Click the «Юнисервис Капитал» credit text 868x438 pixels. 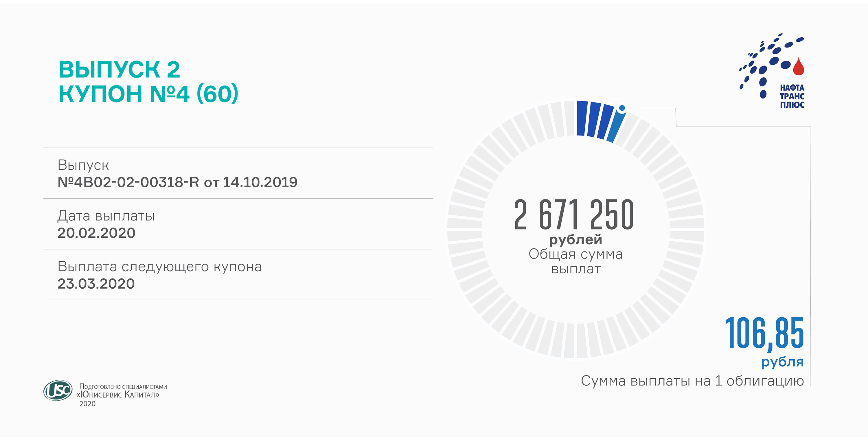click(x=118, y=395)
